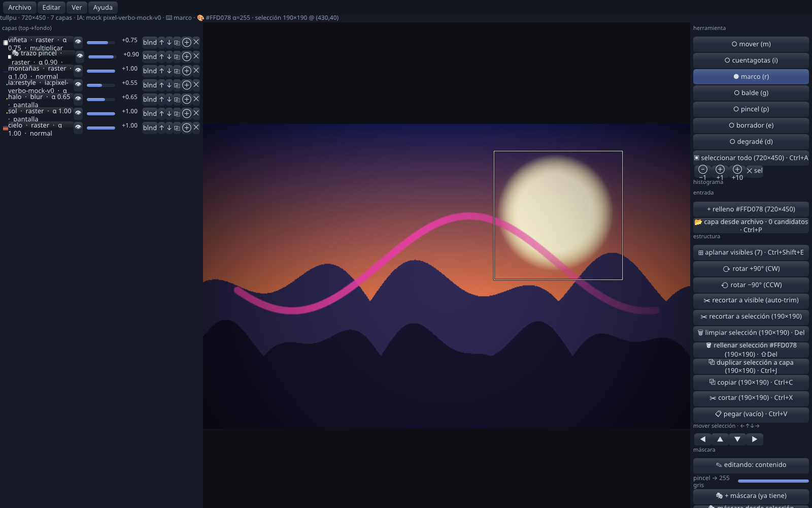Shrink the selection by 1 with minus icon
Image resolution: width=812 pixels, height=508 pixels.
coord(703,171)
